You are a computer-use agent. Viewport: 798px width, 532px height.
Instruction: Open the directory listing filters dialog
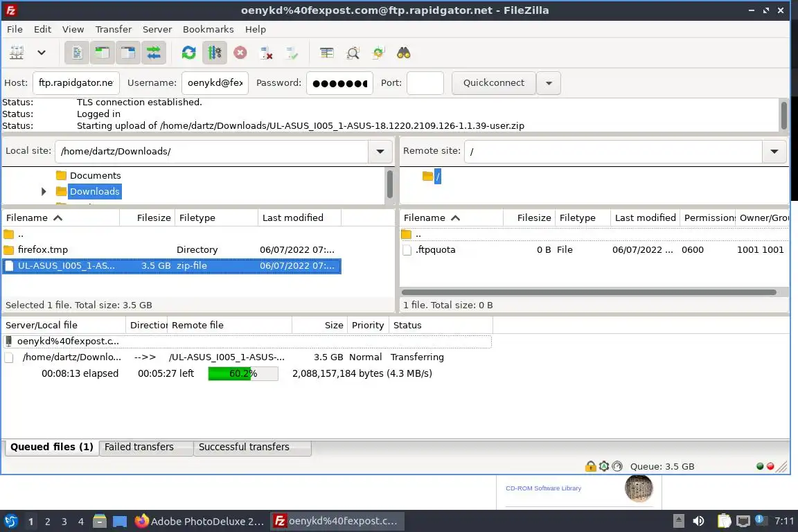(327, 53)
